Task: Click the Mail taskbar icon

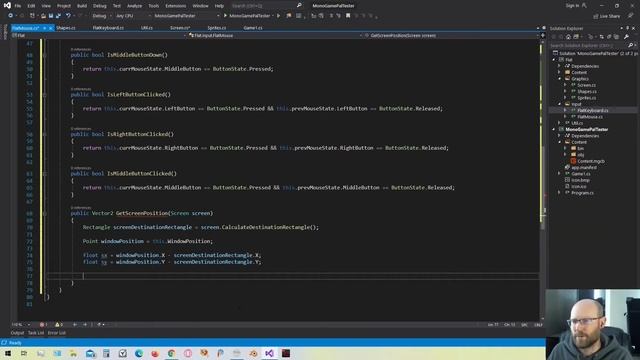Action: tap(90, 353)
